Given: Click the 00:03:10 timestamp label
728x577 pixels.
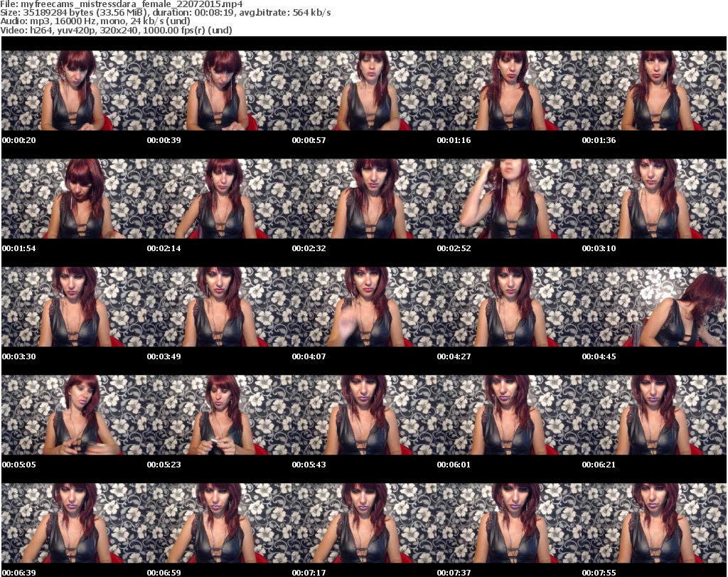Looking at the screenshot, I should 599,248.
